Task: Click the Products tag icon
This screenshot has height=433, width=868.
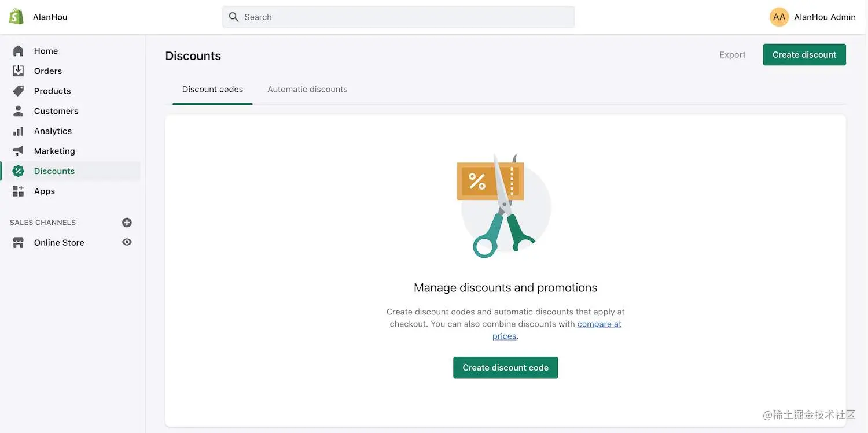Action: (x=18, y=90)
